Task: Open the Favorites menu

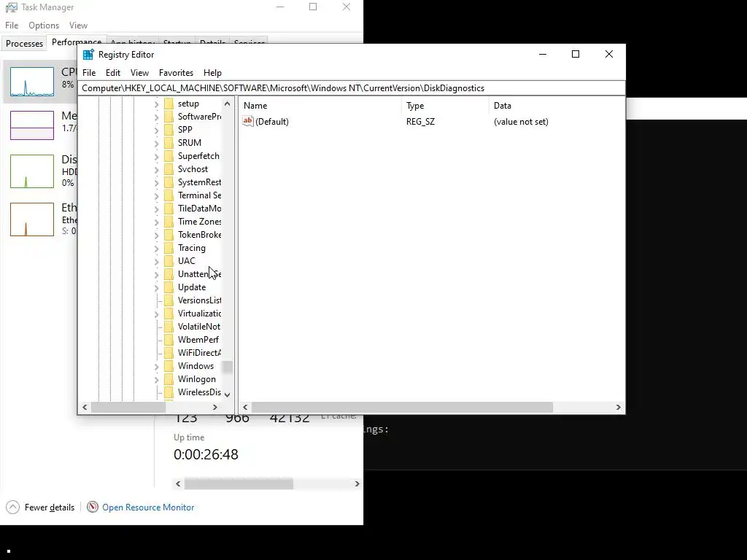Action: pos(176,73)
